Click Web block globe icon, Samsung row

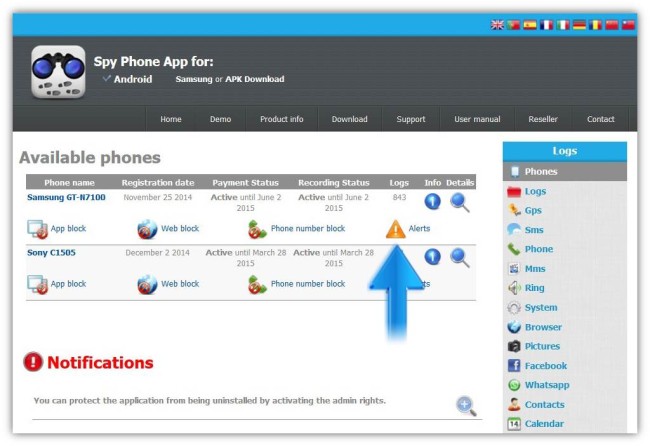pos(148,229)
